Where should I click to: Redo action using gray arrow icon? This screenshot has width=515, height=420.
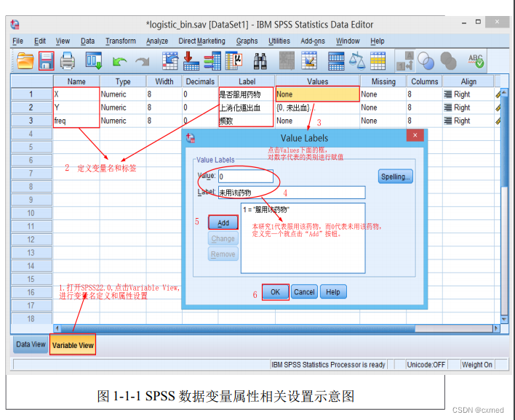[x=143, y=61]
